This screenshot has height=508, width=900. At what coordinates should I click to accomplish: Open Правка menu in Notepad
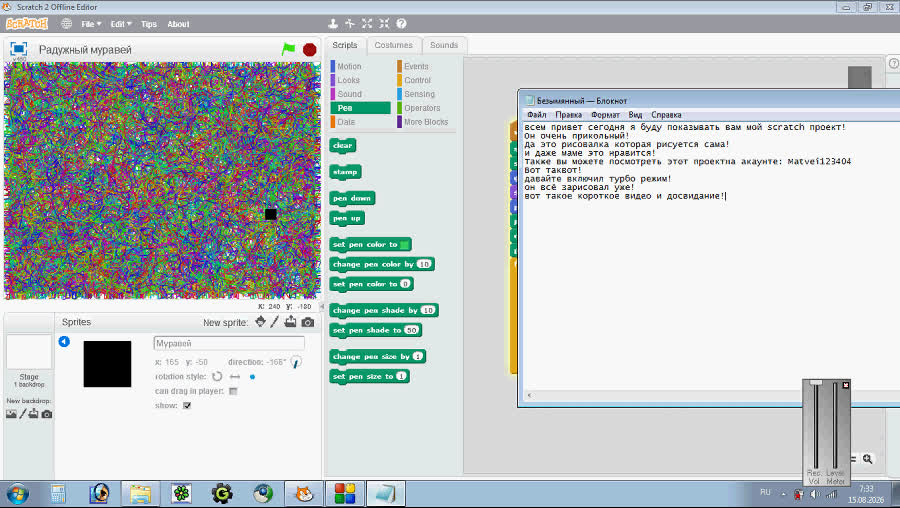[568, 115]
